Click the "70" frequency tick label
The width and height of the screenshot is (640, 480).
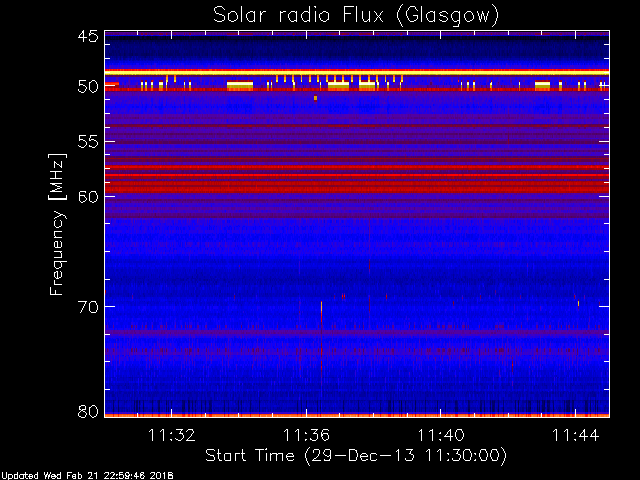(88, 307)
